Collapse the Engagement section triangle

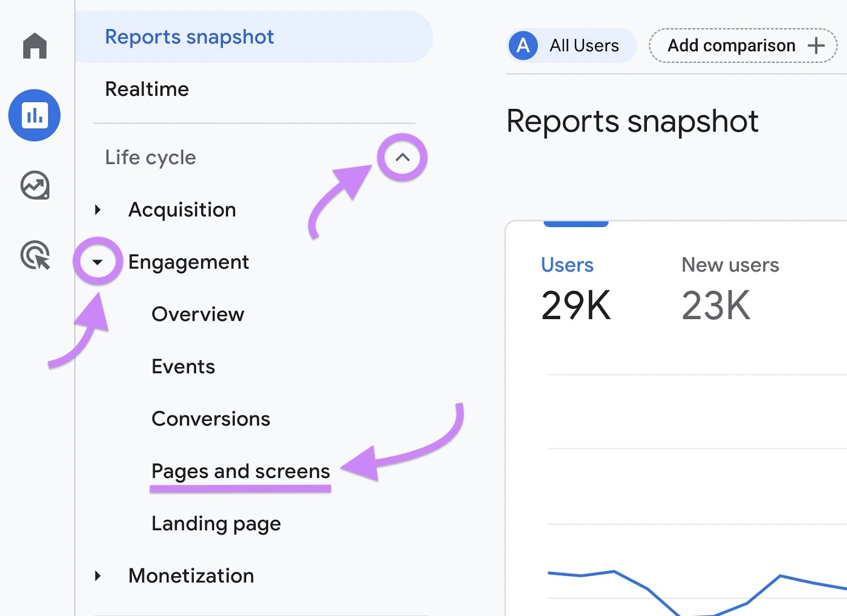(x=98, y=261)
